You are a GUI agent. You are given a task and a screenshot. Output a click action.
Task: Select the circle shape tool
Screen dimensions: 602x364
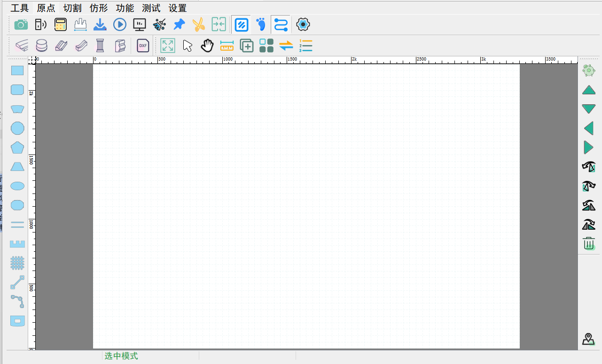pyautogui.click(x=17, y=128)
